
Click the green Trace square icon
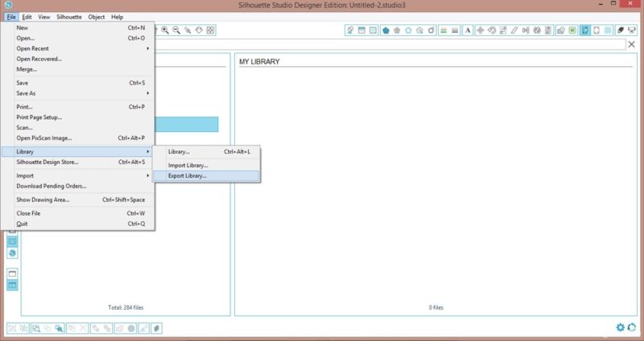tap(572, 31)
